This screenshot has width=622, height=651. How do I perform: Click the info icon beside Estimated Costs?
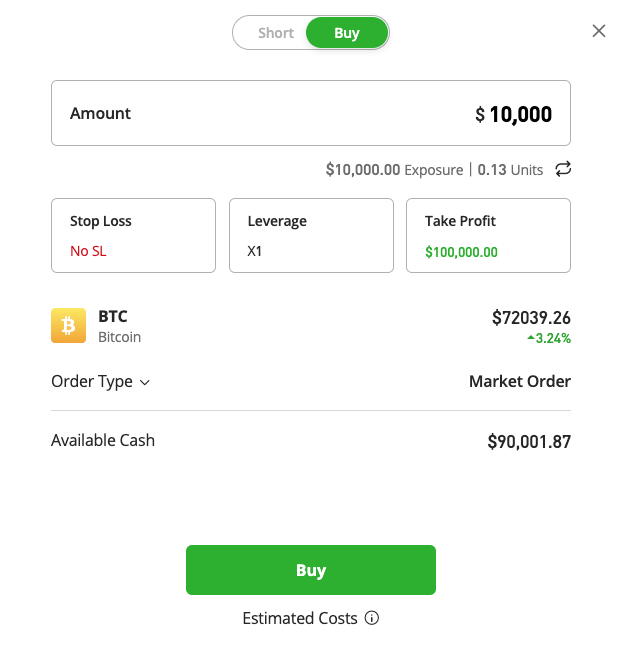click(372, 619)
